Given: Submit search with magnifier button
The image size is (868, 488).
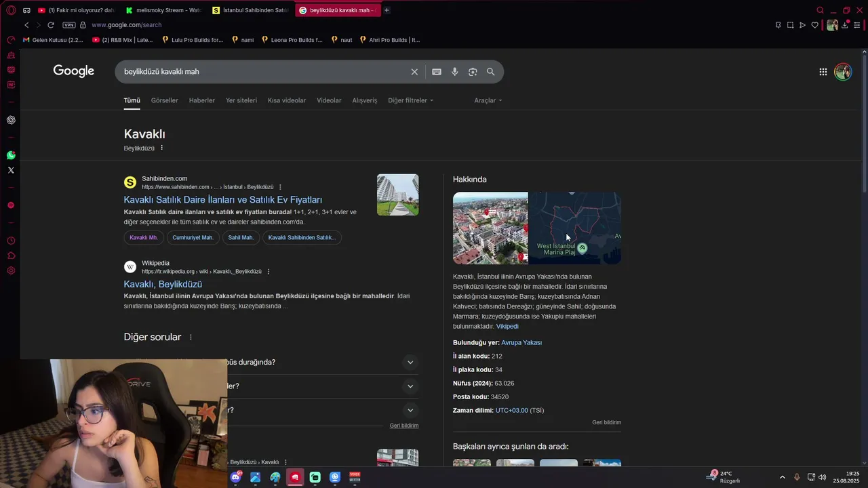Looking at the screenshot, I should 490,72.
